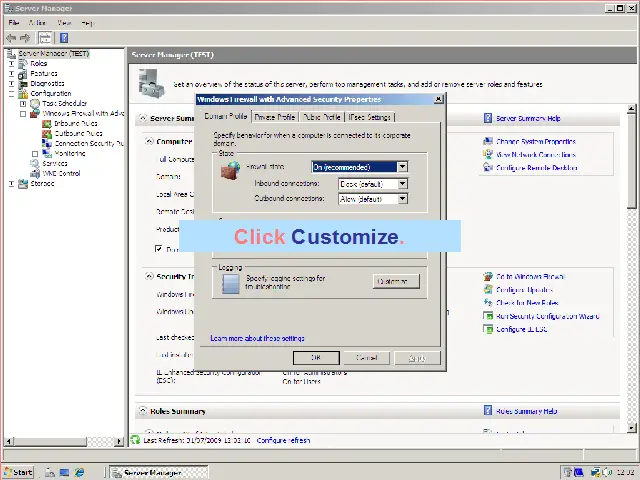Select the Roles node in the tree
640x480 pixels.
pyautogui.click(x=39, y=63)
